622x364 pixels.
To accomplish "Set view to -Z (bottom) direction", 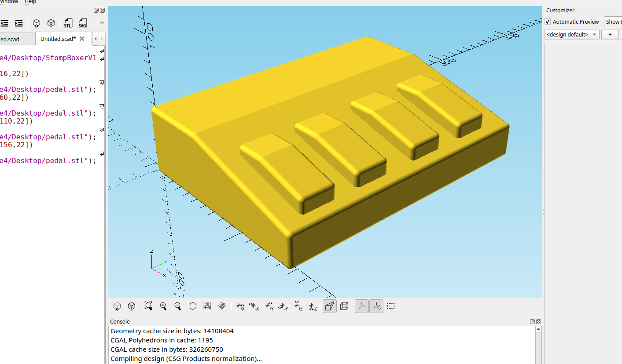I will [x=313, y=306].
